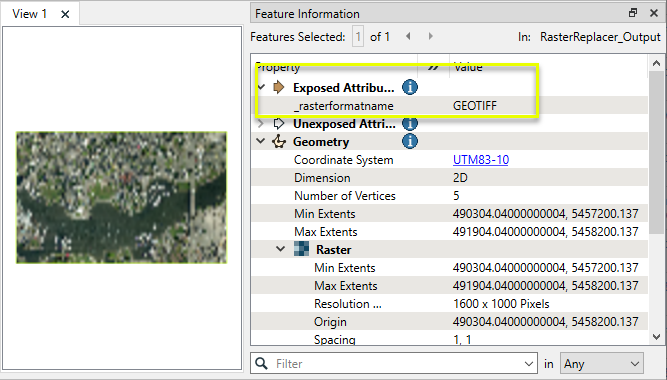Click the Filter magnifier icon
Viewport: 667px width, 380px height.
click(261, 363)
